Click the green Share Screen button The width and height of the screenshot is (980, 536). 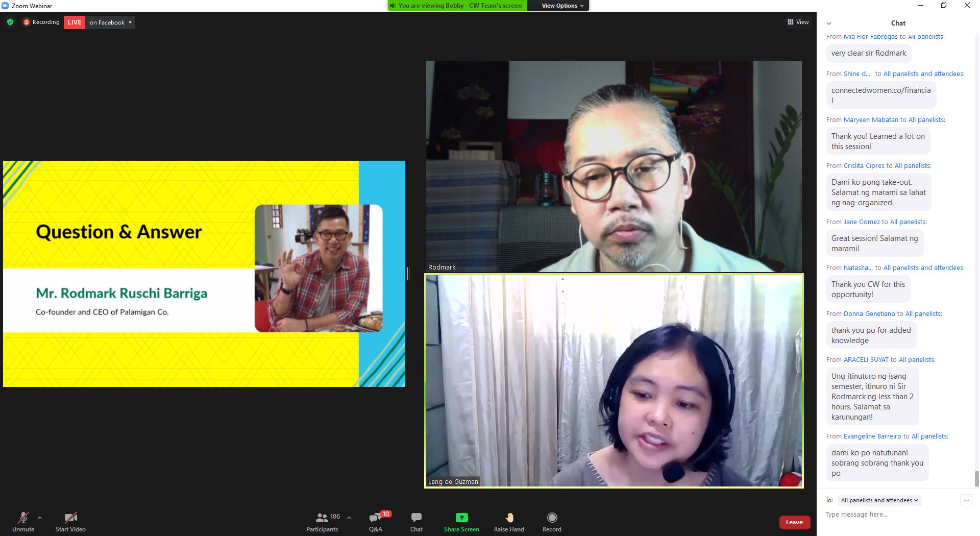click(x=461, y=522)
